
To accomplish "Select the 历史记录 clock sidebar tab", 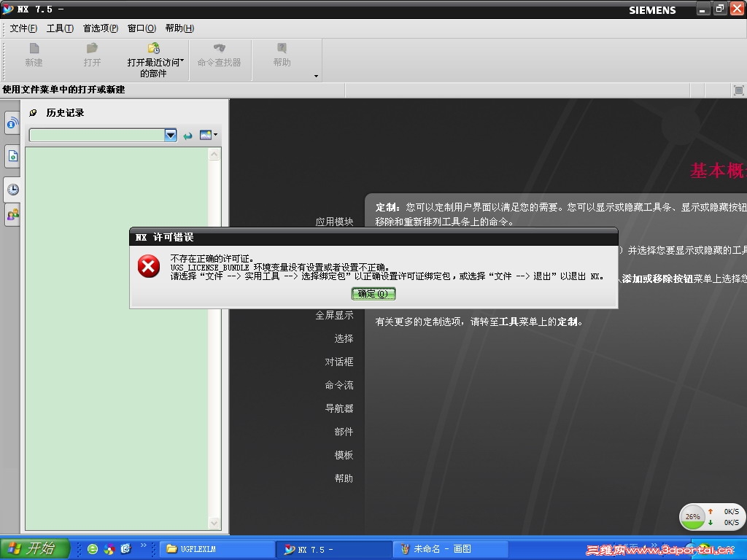I will point(12,190).
